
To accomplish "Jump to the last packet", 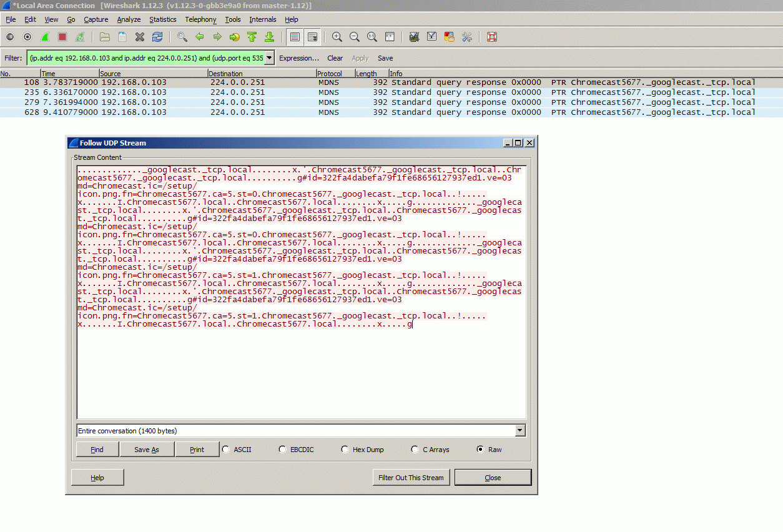I will pos(270,37).
